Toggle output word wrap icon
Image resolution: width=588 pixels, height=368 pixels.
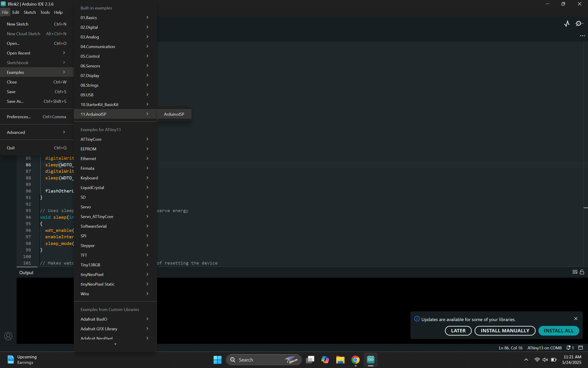(575, 272)
